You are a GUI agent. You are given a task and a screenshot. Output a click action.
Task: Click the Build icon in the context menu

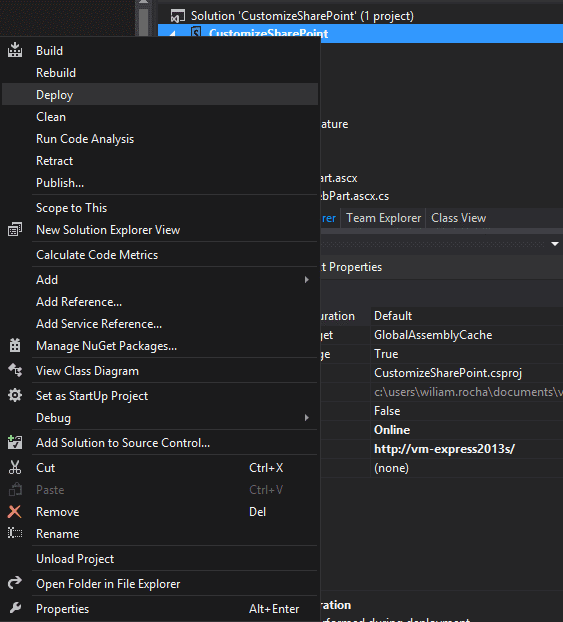15,50
